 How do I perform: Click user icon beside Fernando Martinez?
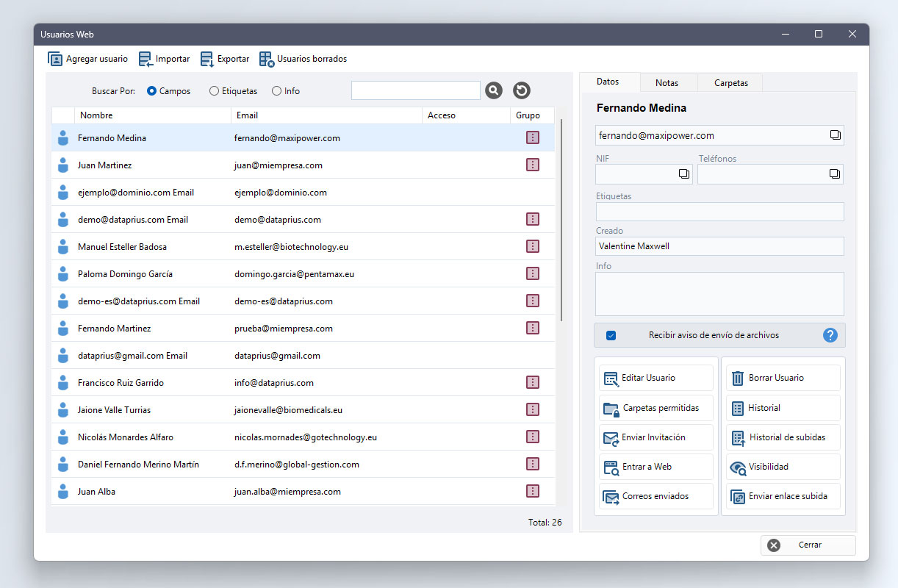[62, 328]
